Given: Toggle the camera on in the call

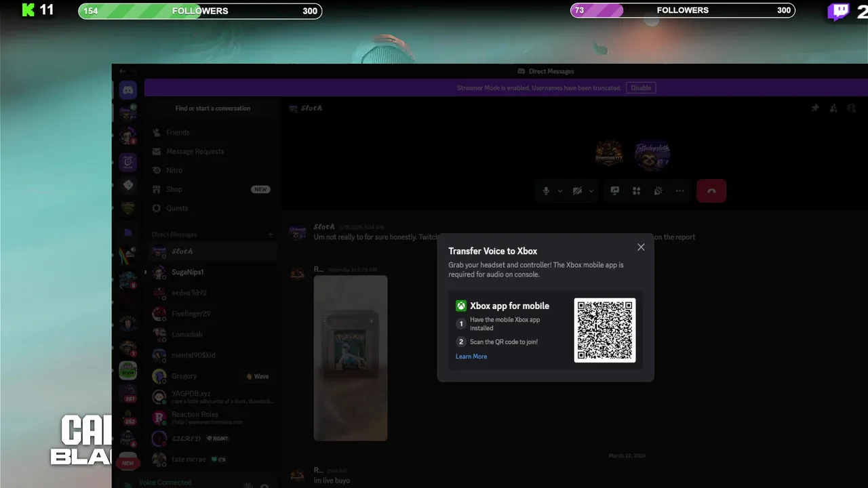Looking at the screenshot, I should [577, 191].
